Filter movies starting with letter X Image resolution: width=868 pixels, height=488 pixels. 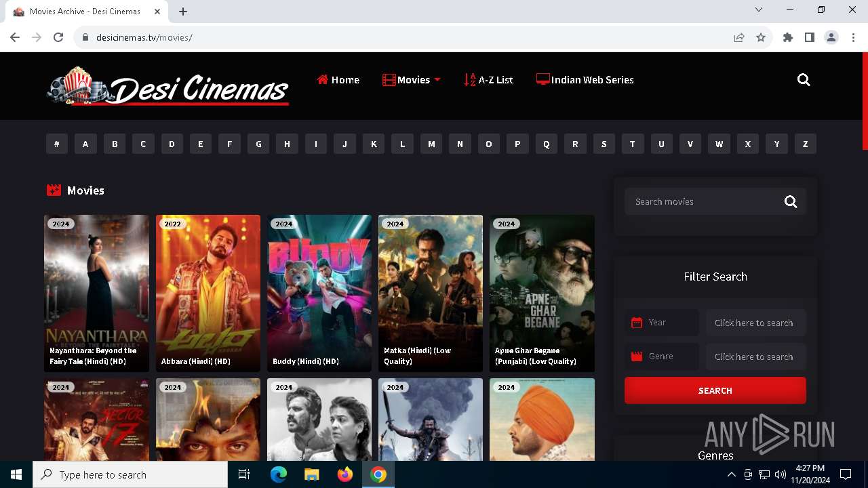748,144
